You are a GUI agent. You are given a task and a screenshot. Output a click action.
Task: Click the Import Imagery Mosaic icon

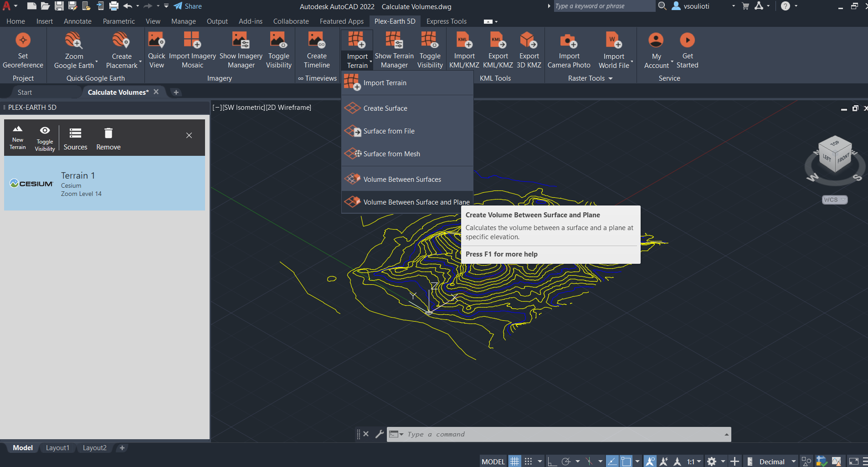[192, 40]
